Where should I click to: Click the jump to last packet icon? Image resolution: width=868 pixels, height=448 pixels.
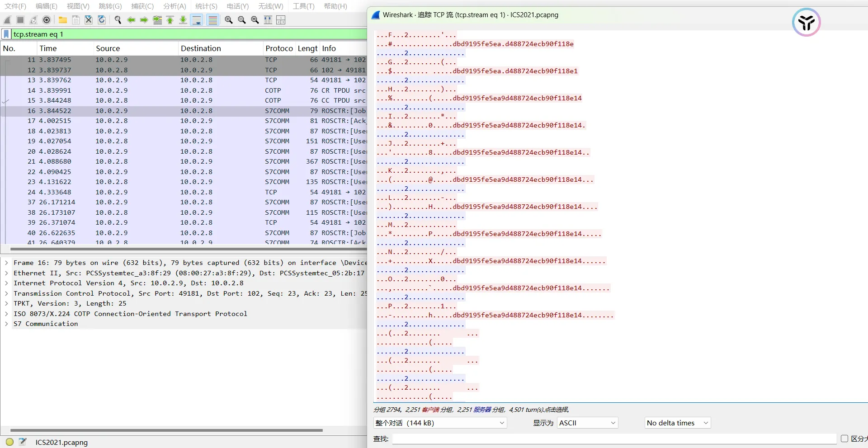pos(183,20)
